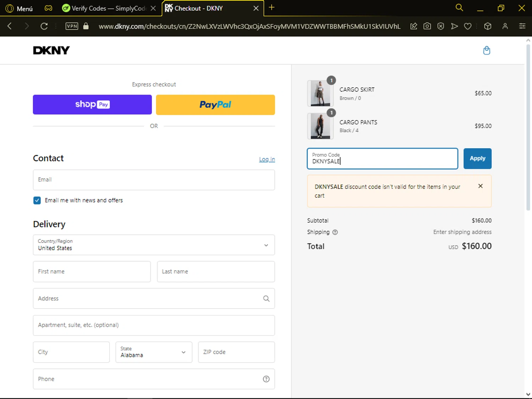Viewport: 532px width, 399px height.
Task: Pay with PayPal button
Action: coord(215,105)
